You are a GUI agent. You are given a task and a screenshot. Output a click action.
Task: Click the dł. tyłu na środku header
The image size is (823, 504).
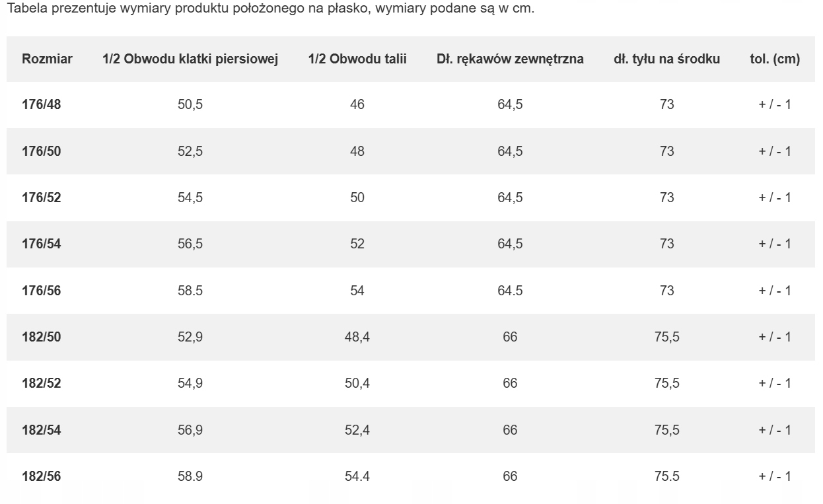[666, 59]
